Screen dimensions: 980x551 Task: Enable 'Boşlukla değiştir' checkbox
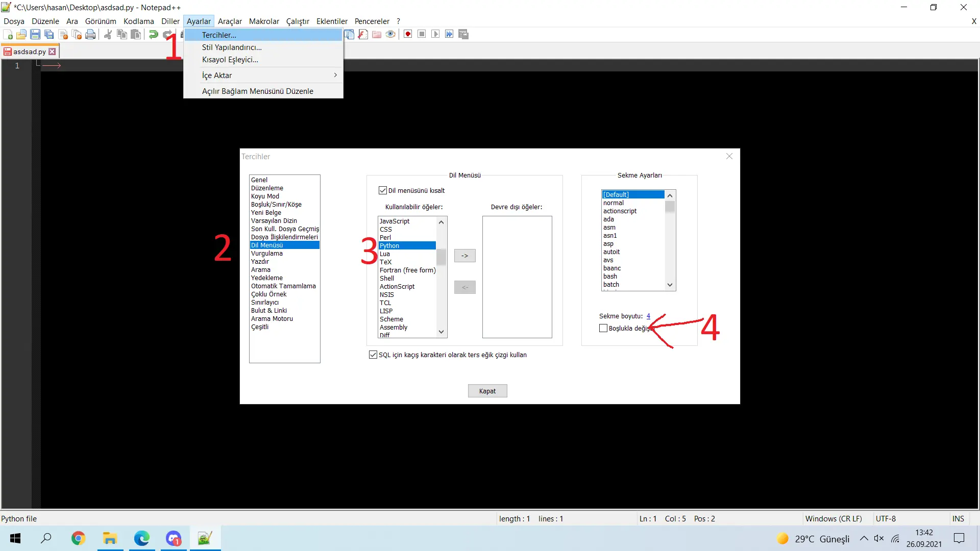point(603,328)
